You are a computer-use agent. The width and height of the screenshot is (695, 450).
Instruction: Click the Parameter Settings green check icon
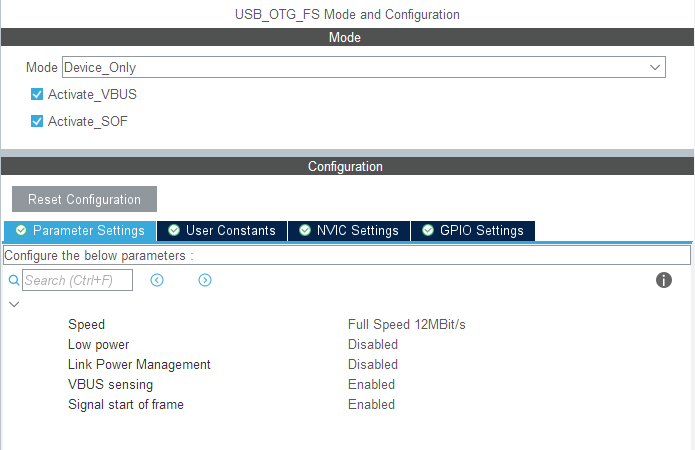(20, 230)
